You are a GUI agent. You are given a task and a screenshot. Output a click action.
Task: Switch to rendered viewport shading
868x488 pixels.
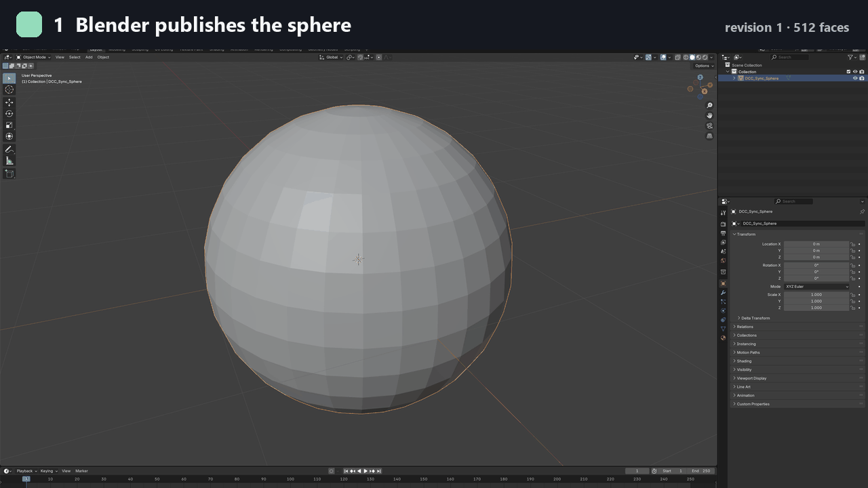coord(705,57)
